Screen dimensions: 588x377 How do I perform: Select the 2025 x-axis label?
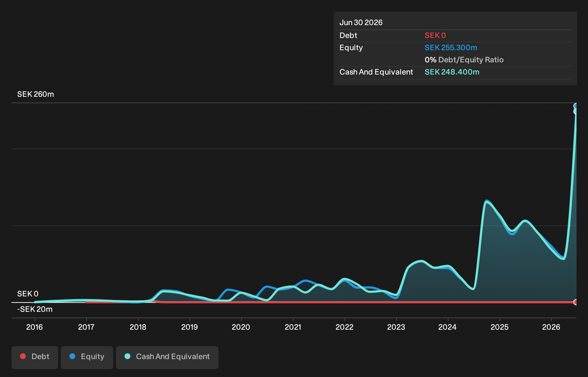coord(500,327)
